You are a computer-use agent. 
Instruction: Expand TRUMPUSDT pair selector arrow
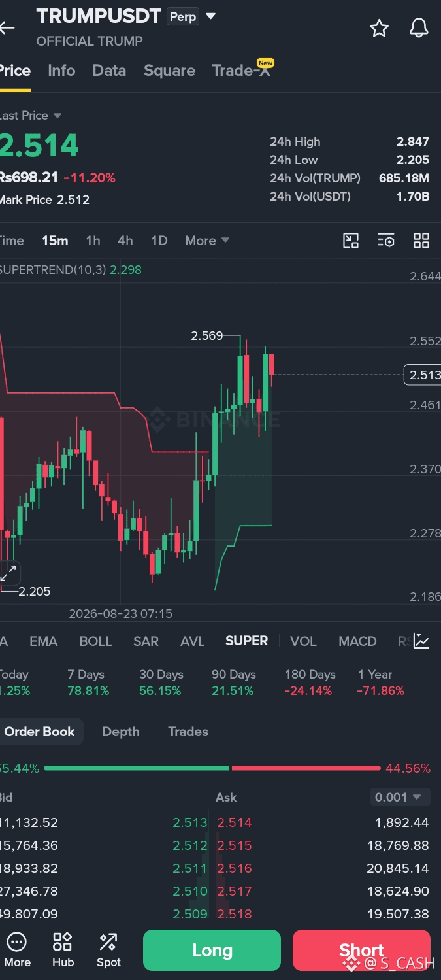point(210,16)
